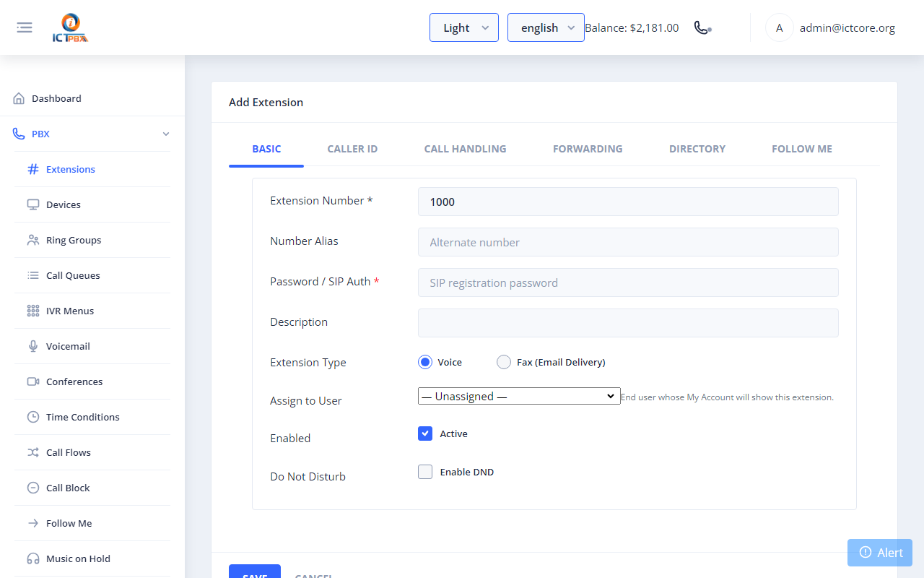Open the english language dropdown
The height and width of the screenshot is (578, 924).
coord(546,27)
